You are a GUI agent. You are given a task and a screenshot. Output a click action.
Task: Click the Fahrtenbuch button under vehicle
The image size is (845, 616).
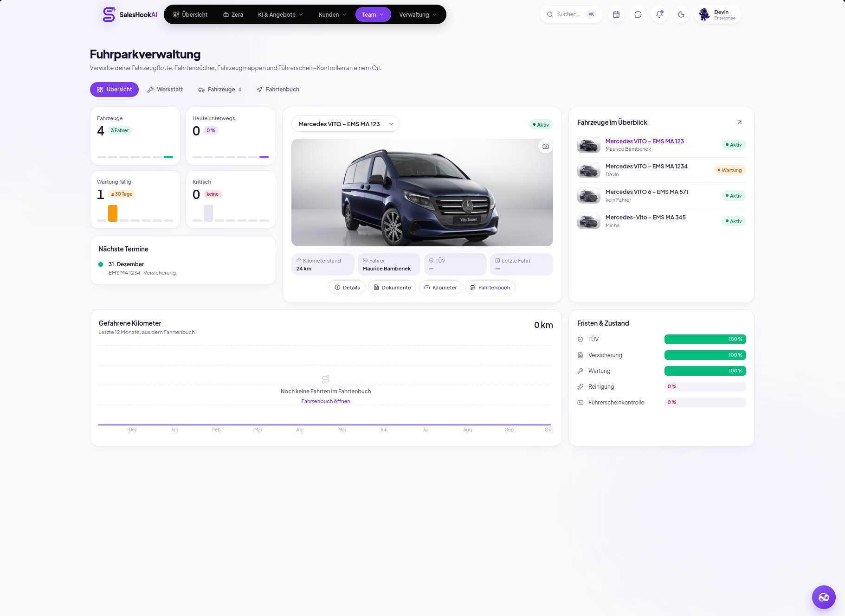[490, 288]
